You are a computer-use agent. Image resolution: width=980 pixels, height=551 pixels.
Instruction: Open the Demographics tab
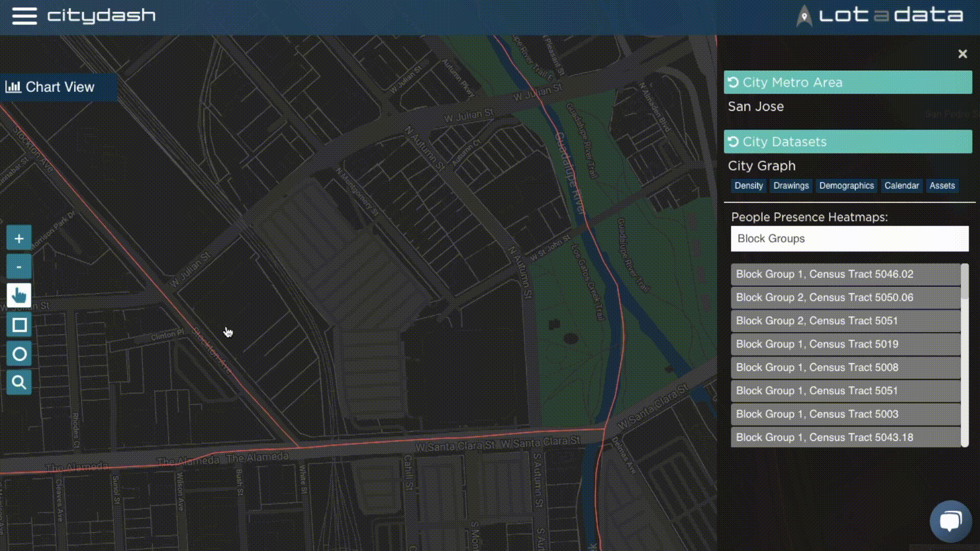click(x=846, y=186)
